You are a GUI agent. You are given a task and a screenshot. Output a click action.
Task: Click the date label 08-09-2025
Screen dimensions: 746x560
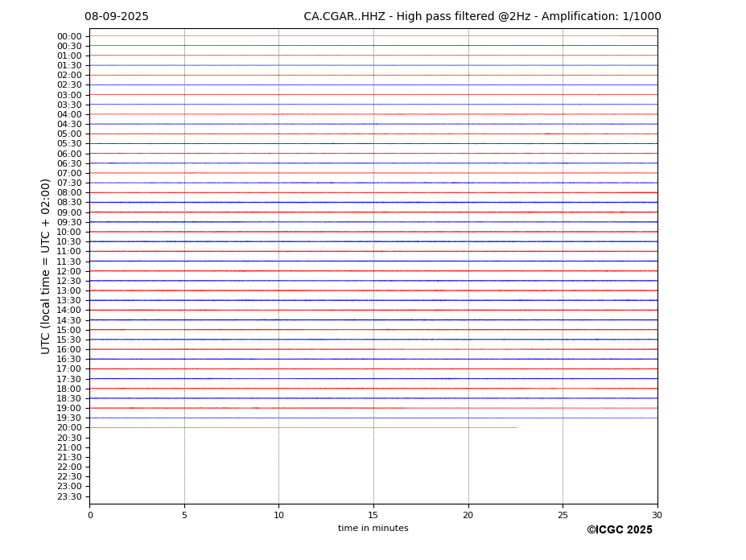coord(117,17)
